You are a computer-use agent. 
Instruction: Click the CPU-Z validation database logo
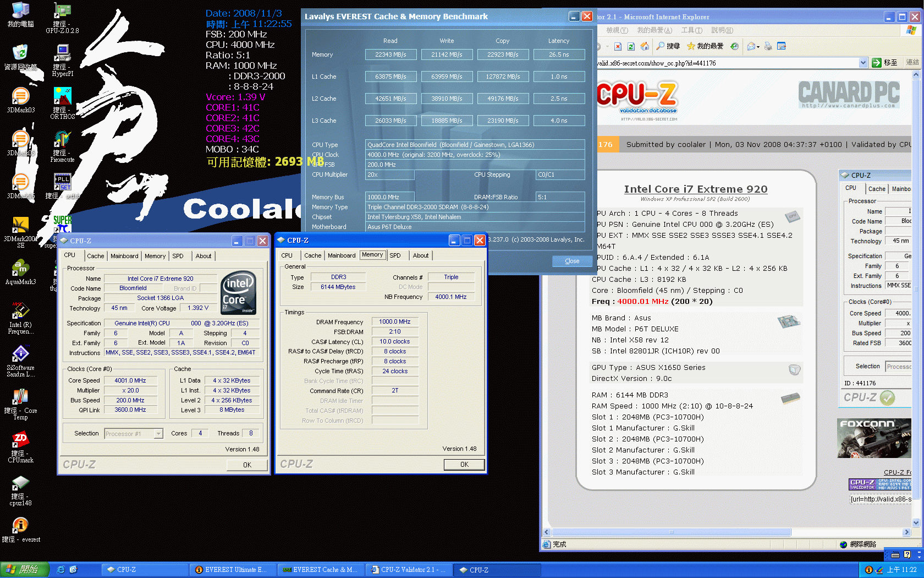(x=638, y=100)
